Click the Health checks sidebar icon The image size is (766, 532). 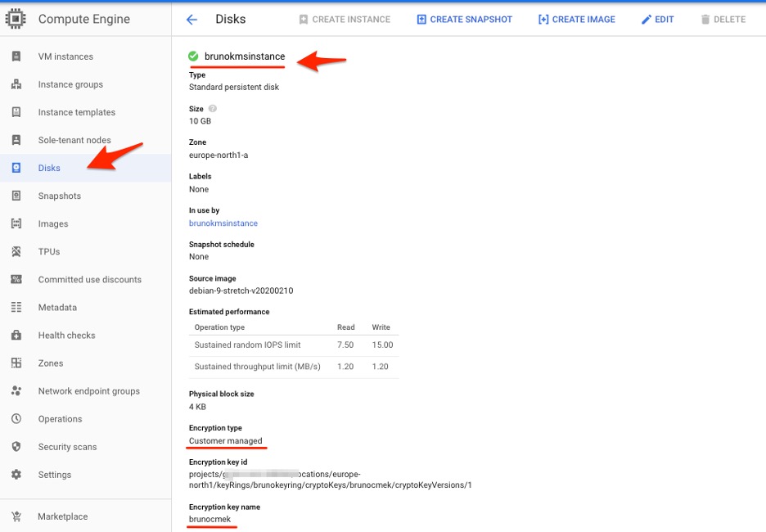coord(16,335)
